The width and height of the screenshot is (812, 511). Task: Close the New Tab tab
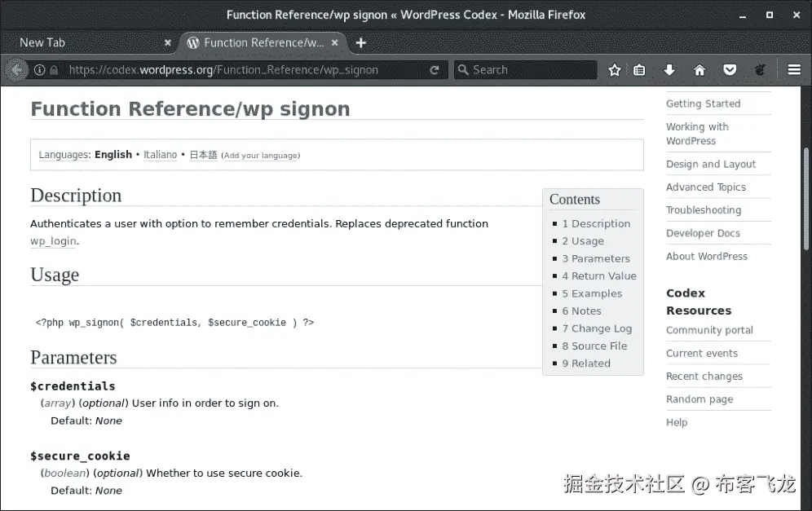point(167,43)
